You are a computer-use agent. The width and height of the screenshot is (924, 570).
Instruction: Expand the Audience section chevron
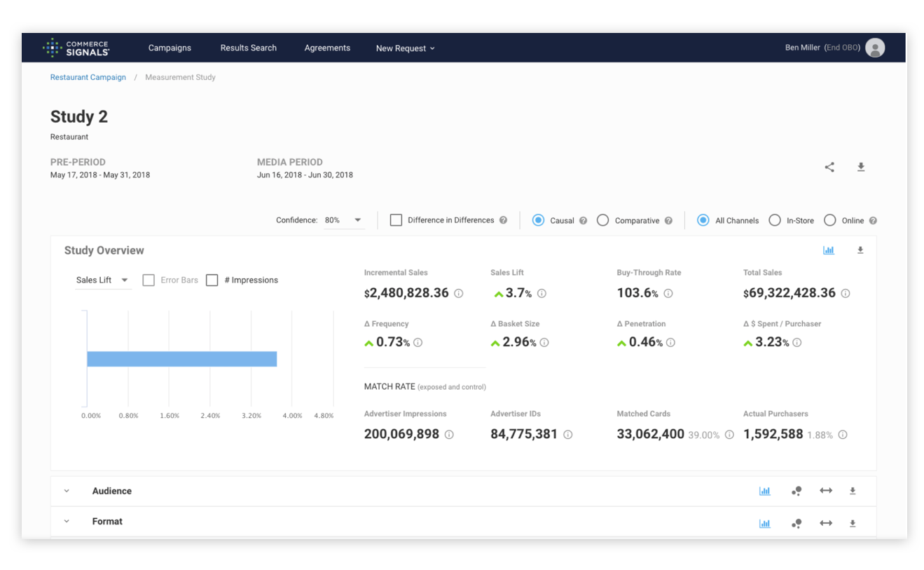point(67,491)
